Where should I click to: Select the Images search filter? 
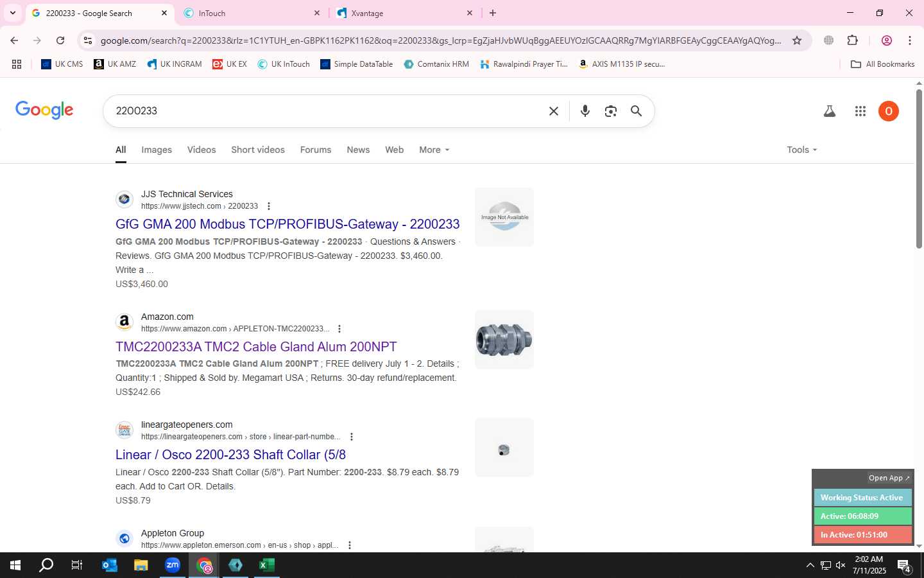pyautogui.click(x=157, y=150)
